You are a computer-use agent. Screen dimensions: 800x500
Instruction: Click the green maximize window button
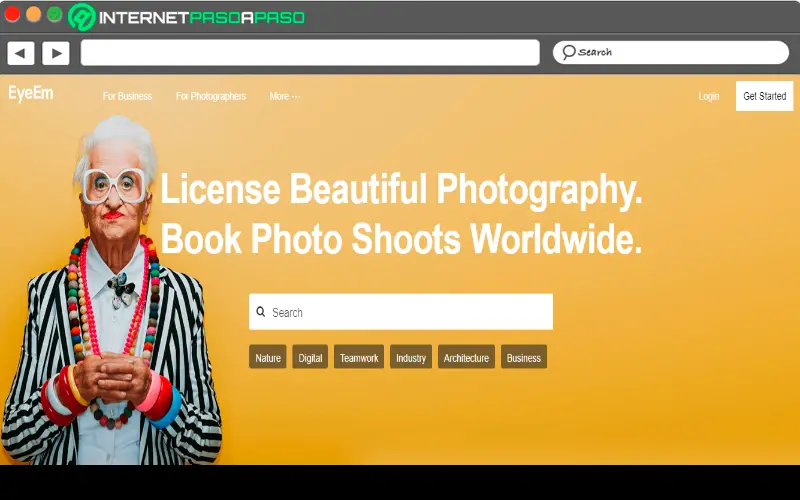(x=55, y=14)
